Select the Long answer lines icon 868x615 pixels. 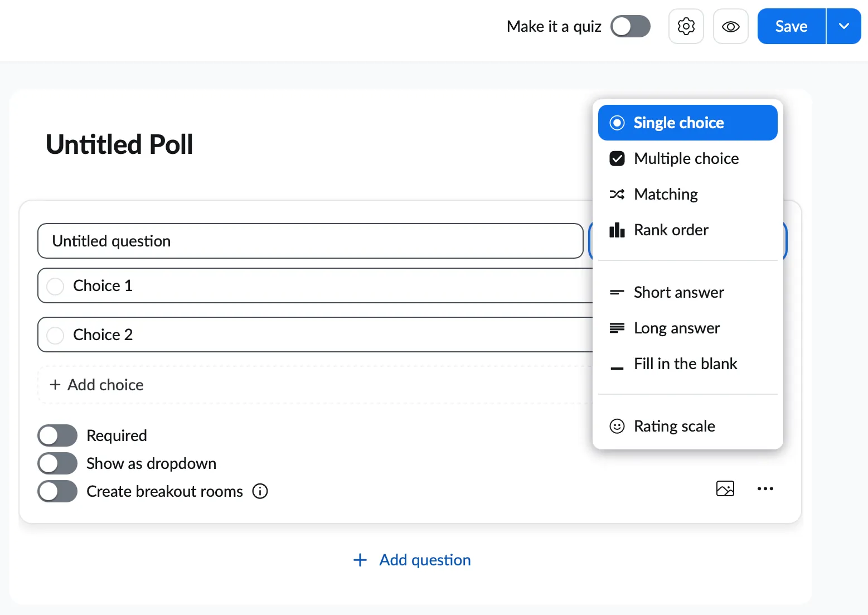617,328
